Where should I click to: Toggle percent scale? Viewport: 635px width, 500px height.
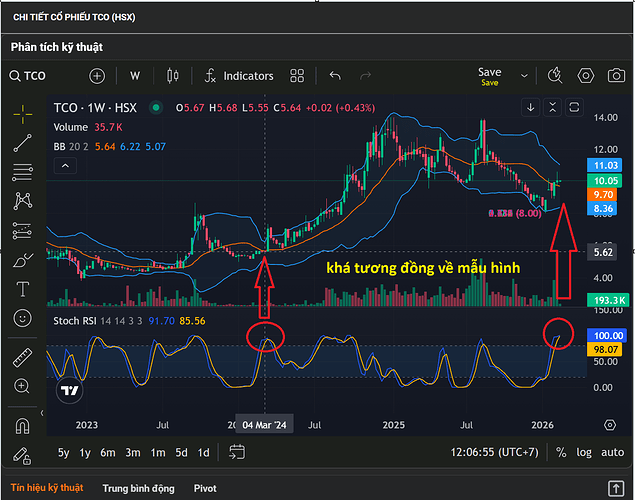coord(561,452)
